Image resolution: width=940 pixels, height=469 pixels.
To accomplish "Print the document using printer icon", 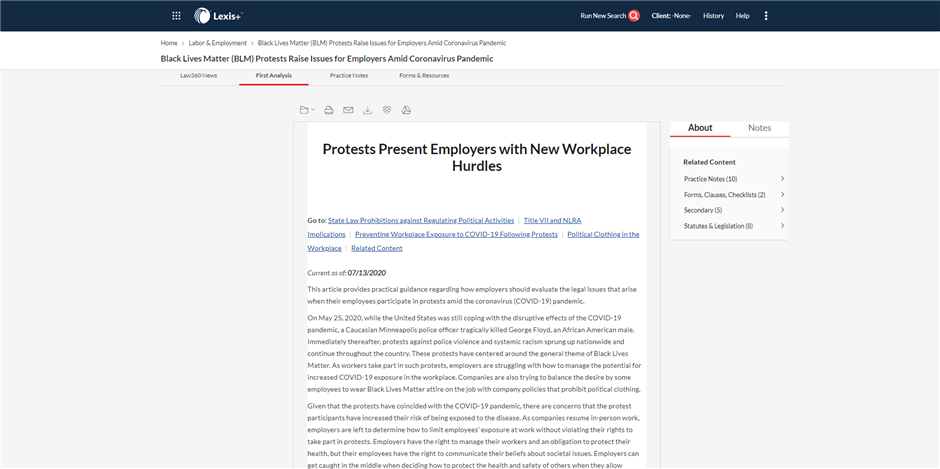I will pyautogui.click(x=328, y=110).
